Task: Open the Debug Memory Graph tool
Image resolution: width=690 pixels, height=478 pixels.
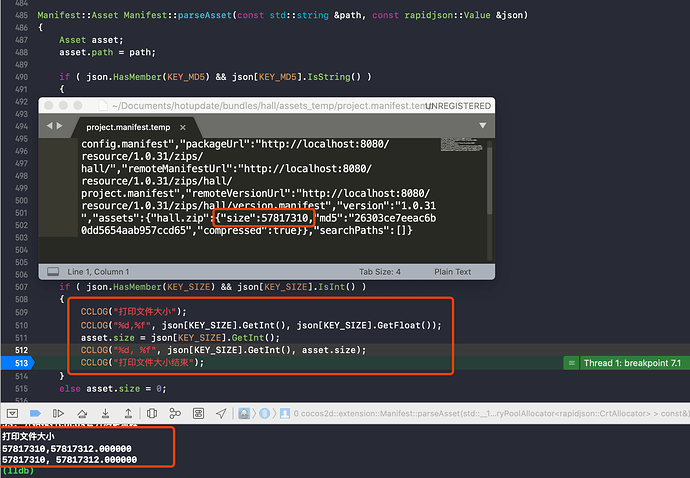Action: (175, 413)
